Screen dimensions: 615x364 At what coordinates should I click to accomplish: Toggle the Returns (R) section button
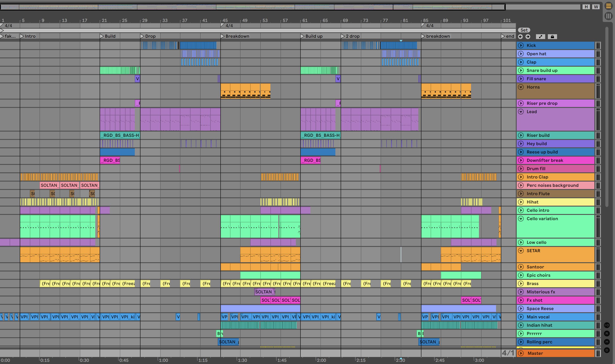click(607, 334)
